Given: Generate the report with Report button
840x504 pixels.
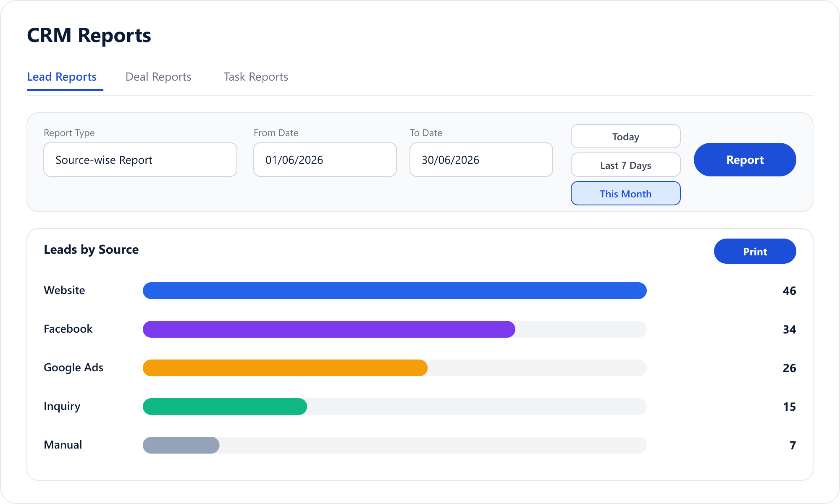Looking at the screenshot, I should 745,160.
